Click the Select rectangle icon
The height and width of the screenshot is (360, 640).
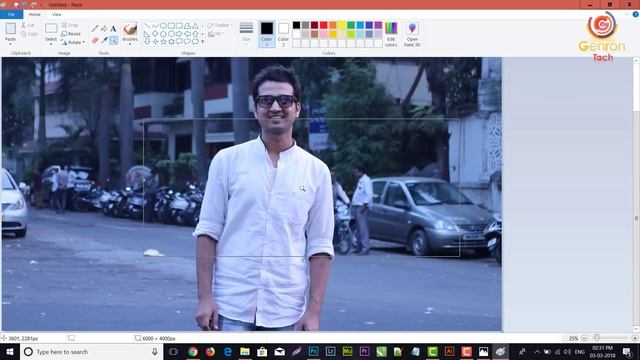point(51,28)
